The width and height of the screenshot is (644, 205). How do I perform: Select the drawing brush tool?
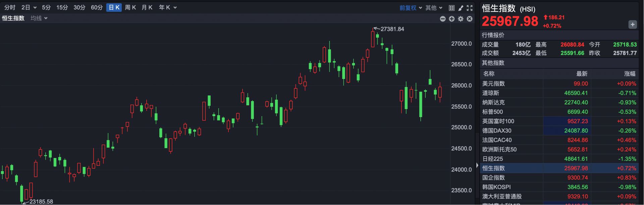pos(461,8)
